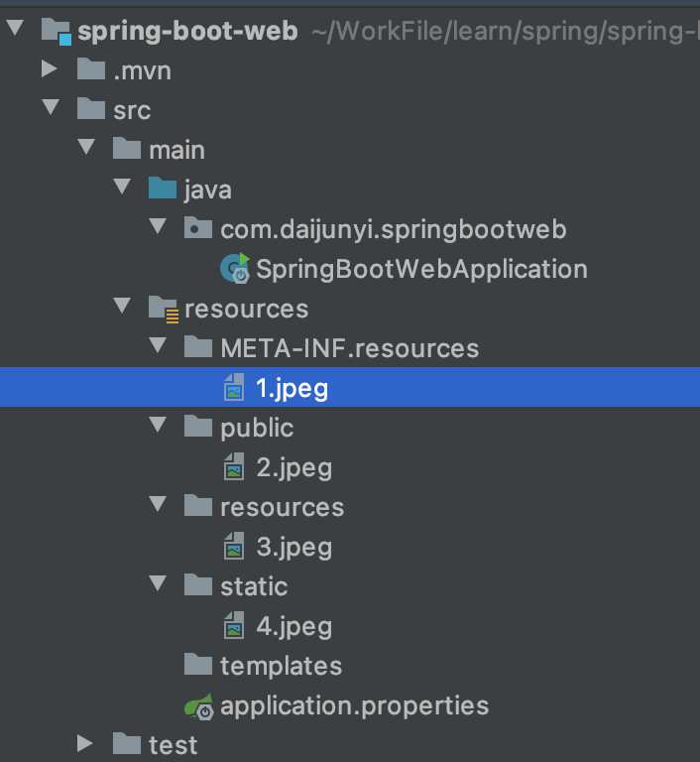Viewport: 700px width, 762px height.
Task: Expand the test folder
Action: pyautogui.click(x=86, y=743)
